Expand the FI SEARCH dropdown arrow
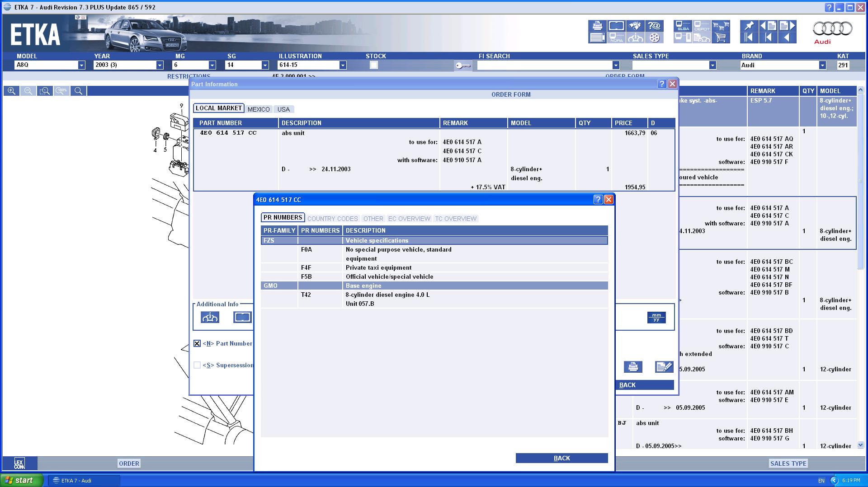Image resolution: width=868 pixels, height=487 pixels. pos(616,65)
